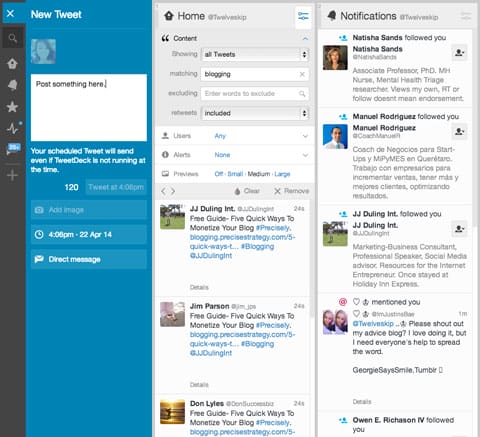Open Details under the mention notification
The image size is (480, 437).
(362, 402)
